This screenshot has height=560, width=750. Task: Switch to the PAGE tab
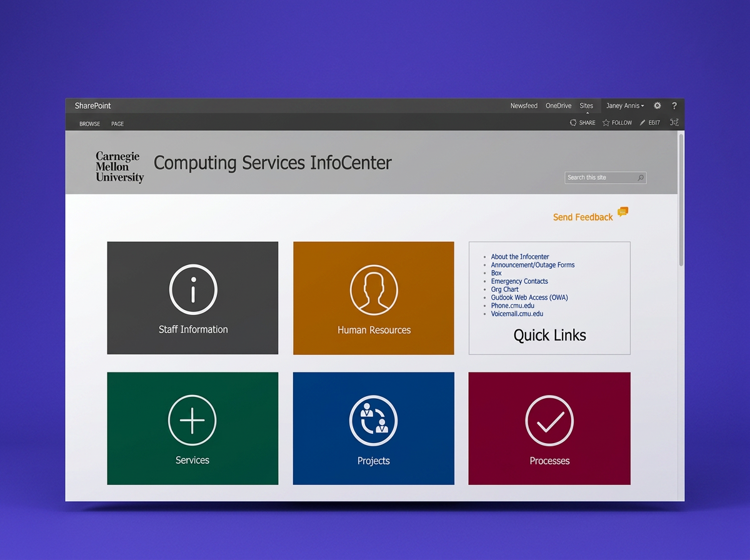(117, 124)
